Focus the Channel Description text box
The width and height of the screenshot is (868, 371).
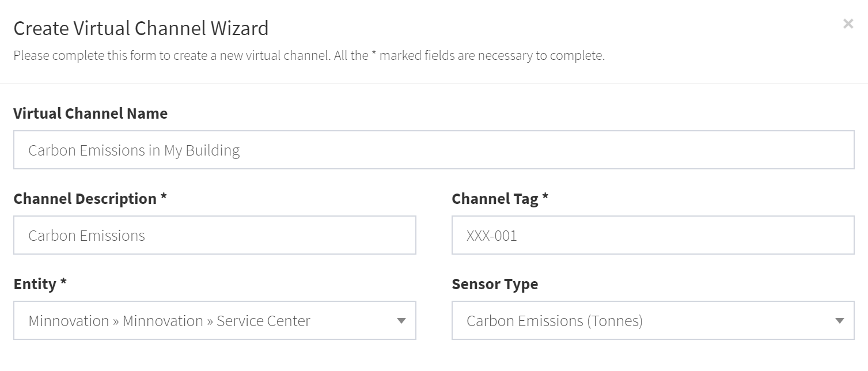click(215, 235)
